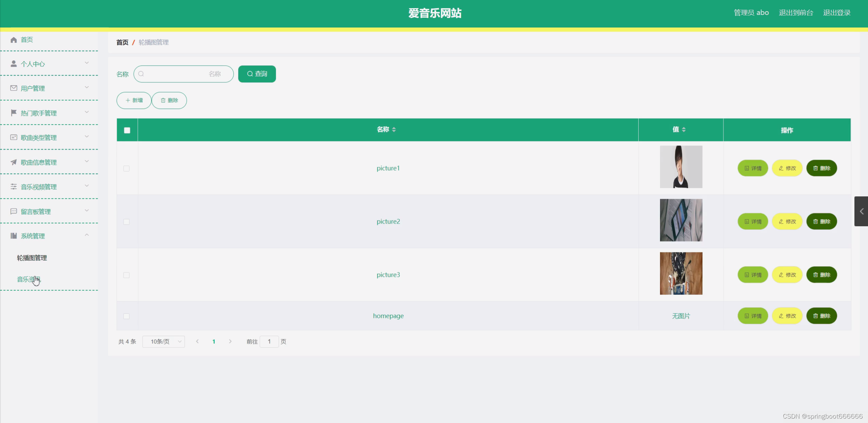The width and height of the screenshot is (868, 423).
Task: Click the trash 删除 button for picture1
Action: (x=821, y=168)
